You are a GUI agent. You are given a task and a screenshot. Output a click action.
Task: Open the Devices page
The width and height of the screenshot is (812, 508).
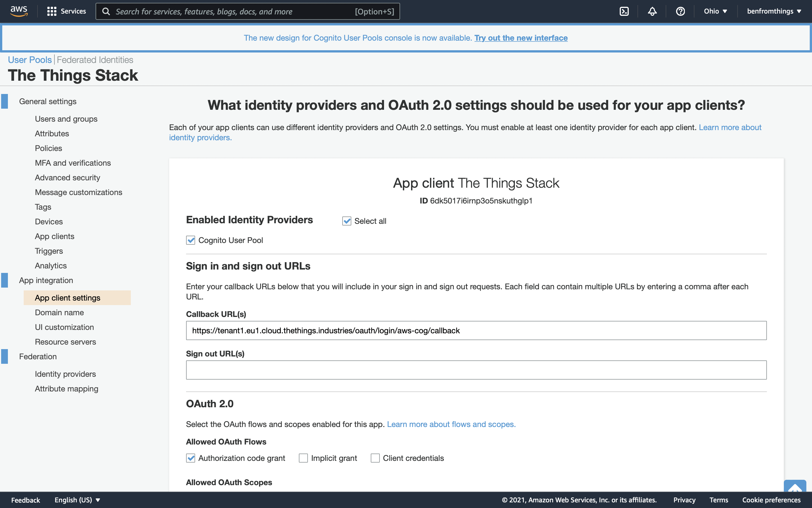[49, 222]
